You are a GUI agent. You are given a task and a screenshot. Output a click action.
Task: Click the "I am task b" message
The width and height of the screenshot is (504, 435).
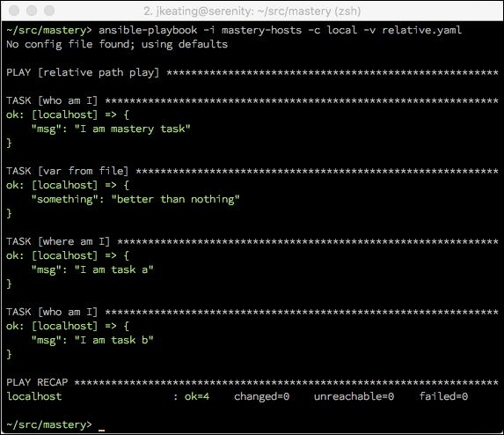pyautogui.click(x=113, y=340)
